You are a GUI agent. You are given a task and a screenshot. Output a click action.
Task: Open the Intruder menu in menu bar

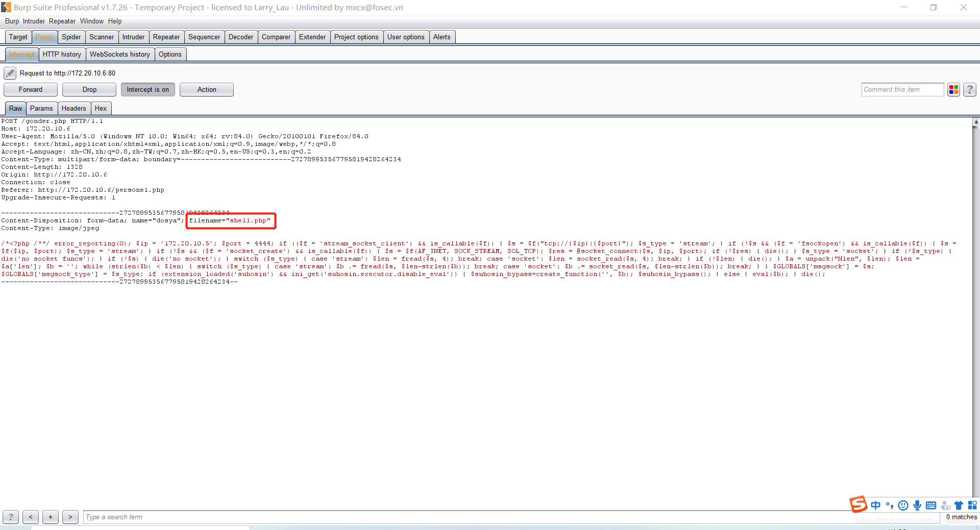coord(34,21)
